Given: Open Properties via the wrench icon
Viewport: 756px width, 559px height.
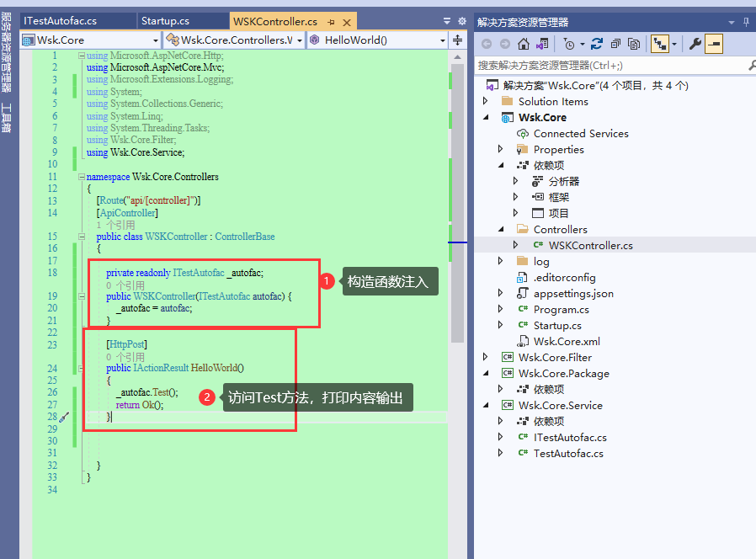Looking at the screenshot, I should pos(695,45).
